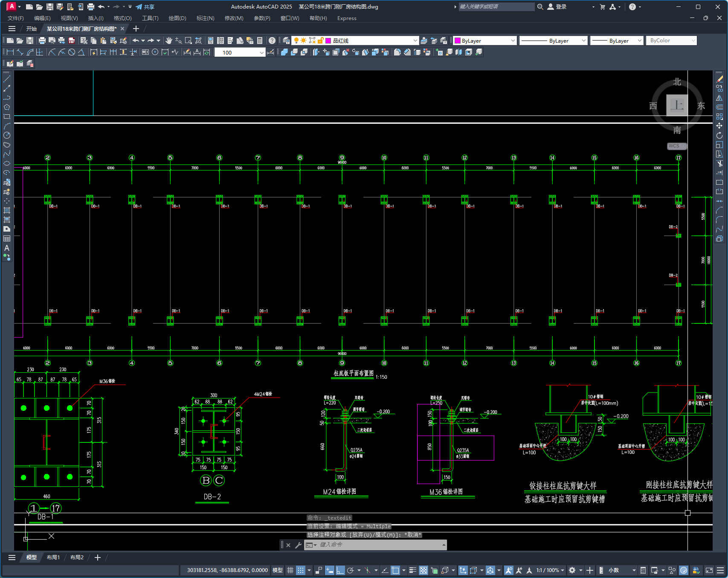Open the 文件(F) menu

coord(16,18)
